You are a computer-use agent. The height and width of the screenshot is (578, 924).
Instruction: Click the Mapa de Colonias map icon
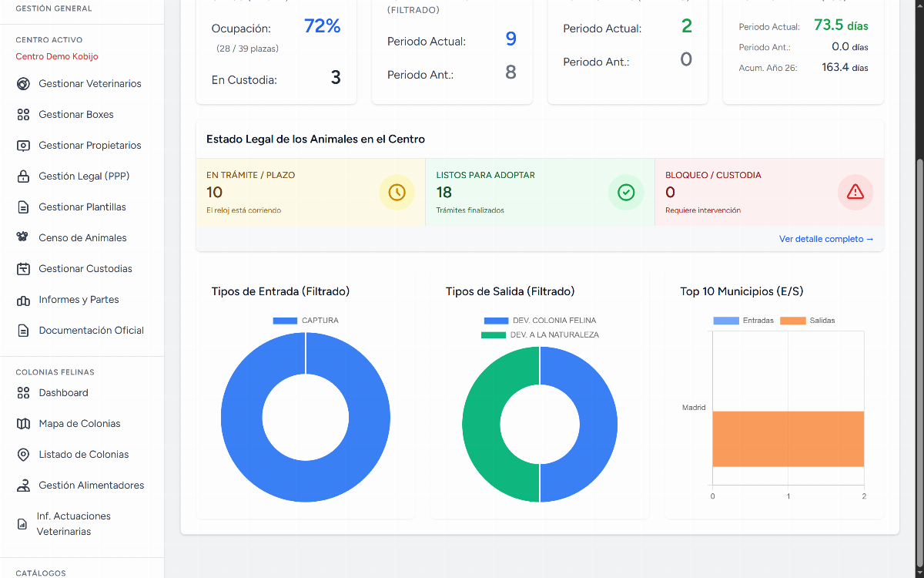tap(23, 424)
